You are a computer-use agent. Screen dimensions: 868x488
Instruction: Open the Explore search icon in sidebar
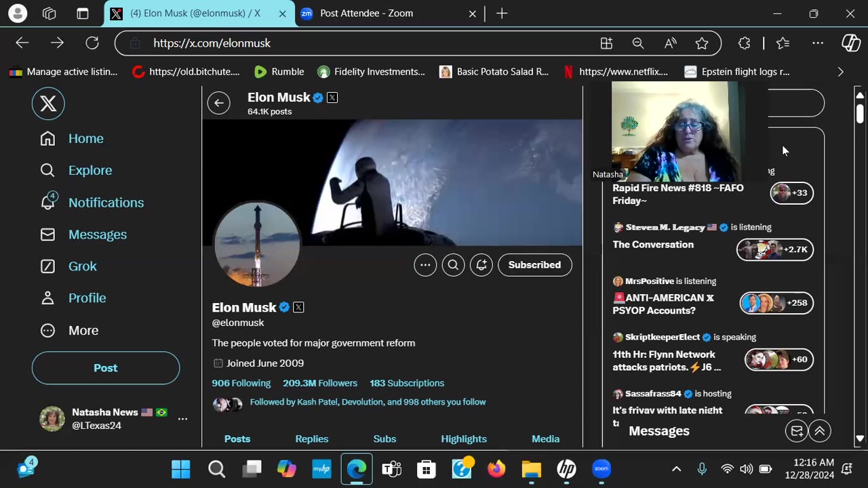click(x=47, y=170)
